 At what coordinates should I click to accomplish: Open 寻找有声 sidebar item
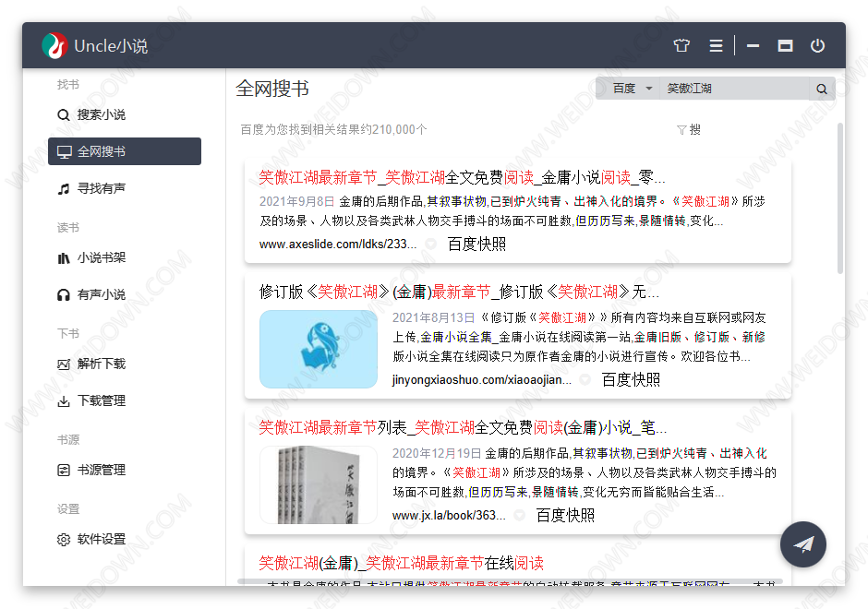click(x=125, y=188)
